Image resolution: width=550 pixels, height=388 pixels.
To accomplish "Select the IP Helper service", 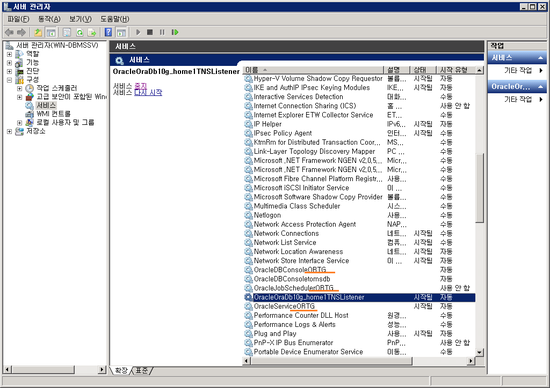I will [x=360, y=124].
